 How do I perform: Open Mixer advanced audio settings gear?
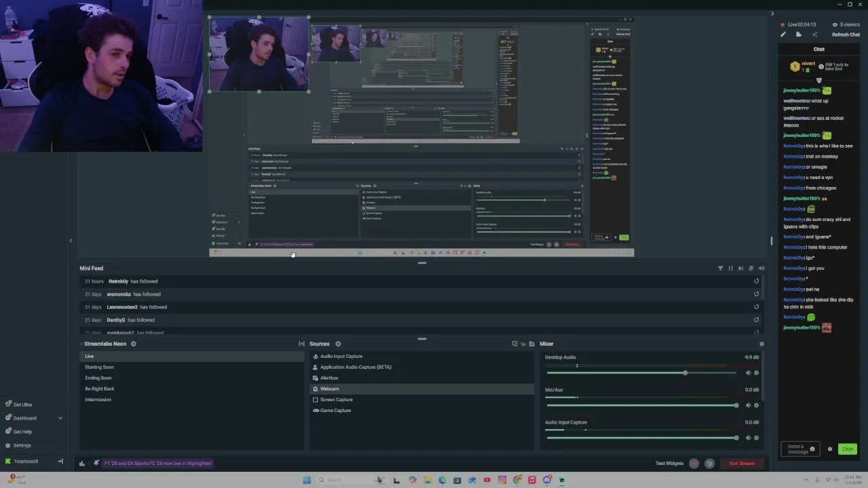(762, 344)
